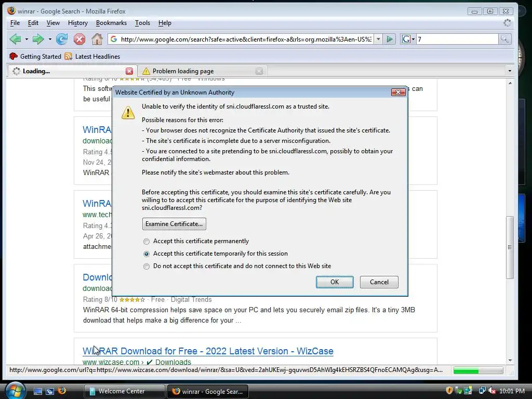Click the green Go arrow button
Screen dimensions: 532x399
tap(390, 39)
